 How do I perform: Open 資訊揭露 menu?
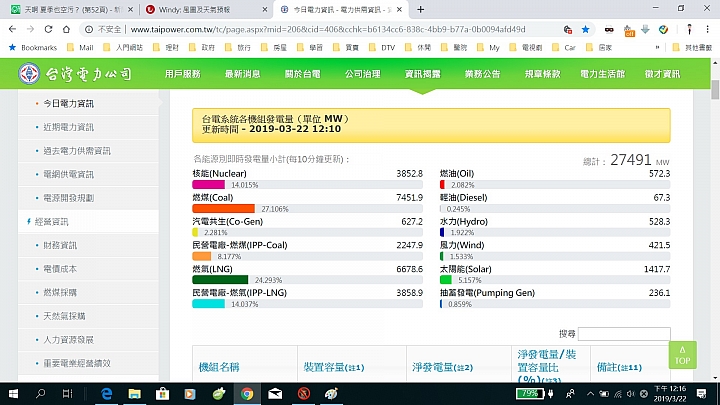click(422, 73)
